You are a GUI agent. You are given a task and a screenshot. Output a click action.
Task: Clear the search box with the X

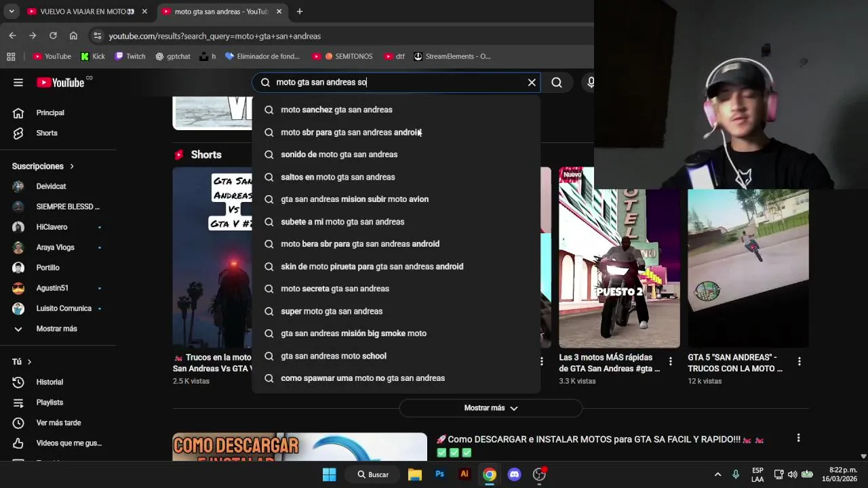click(532, 83)
